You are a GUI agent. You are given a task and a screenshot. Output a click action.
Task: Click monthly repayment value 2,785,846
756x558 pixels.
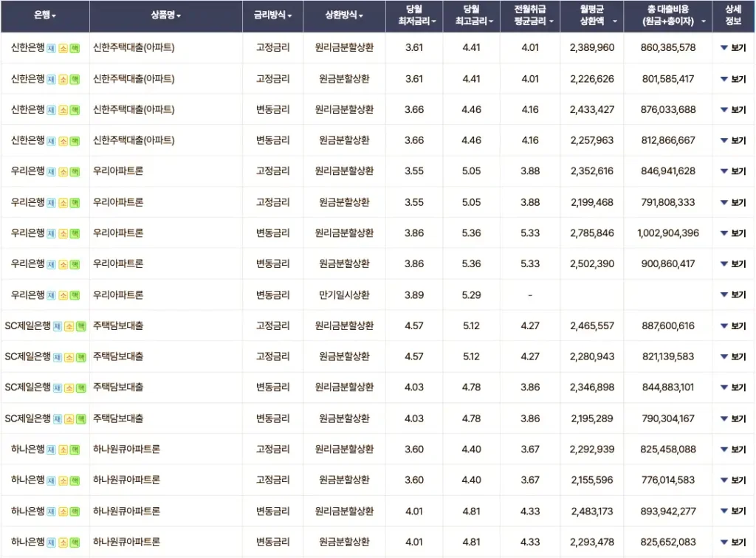click(x=592, y=233)
